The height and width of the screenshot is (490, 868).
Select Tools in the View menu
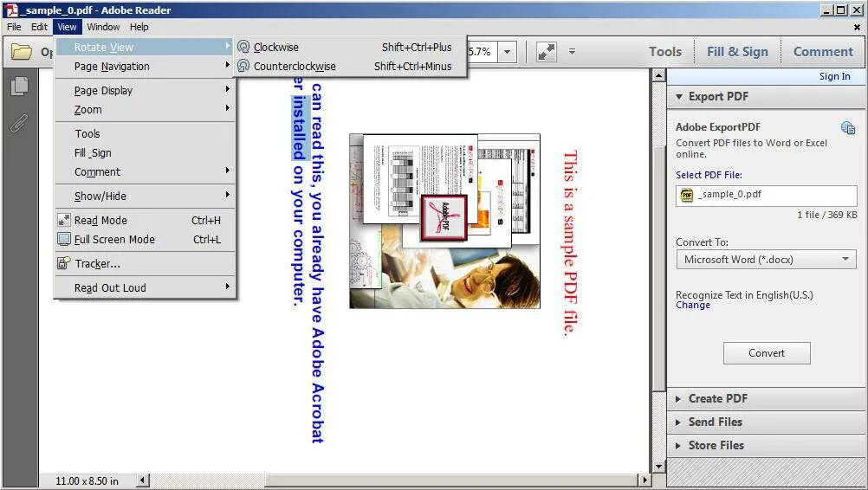pos(146,134)
